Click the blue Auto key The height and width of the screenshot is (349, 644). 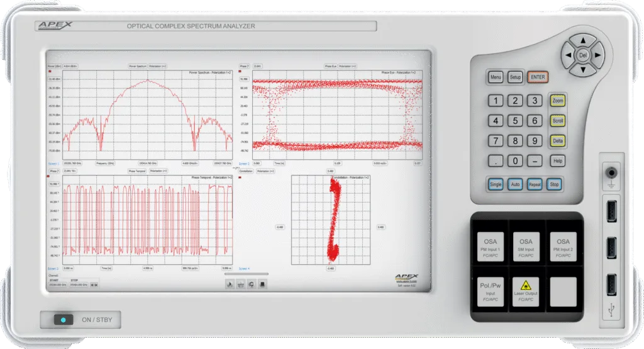tap(515, 184)
